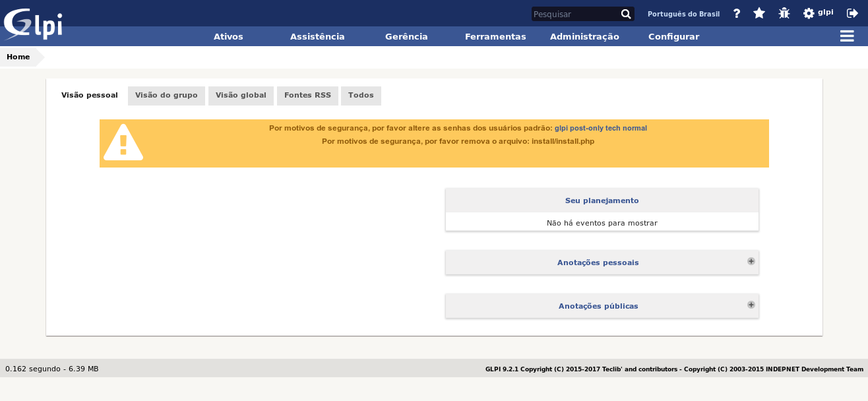Open the normal user link in warning
The image size is (868, 401).
tap(635, 129)
